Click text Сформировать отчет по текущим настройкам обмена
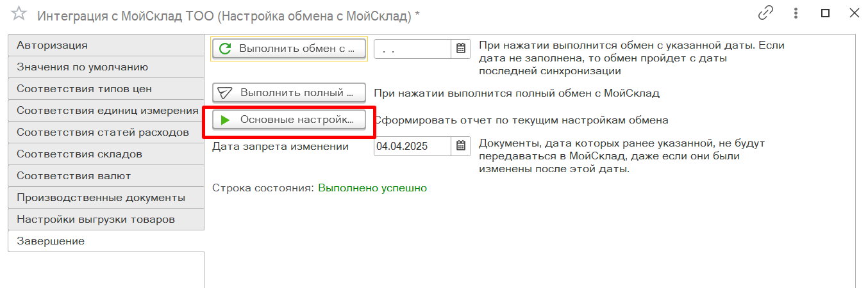868x288 pixels. point(521,120)
